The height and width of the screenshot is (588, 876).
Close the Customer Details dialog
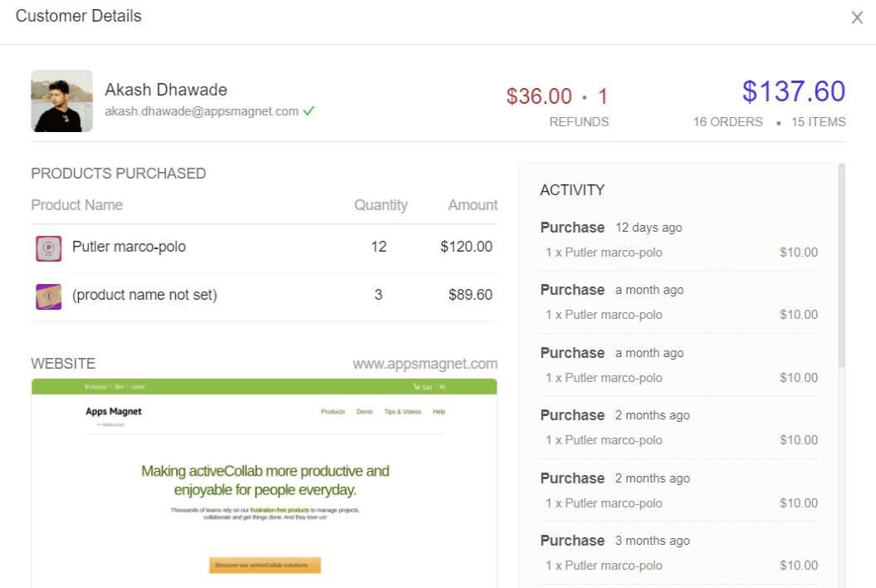pos(857,17)
